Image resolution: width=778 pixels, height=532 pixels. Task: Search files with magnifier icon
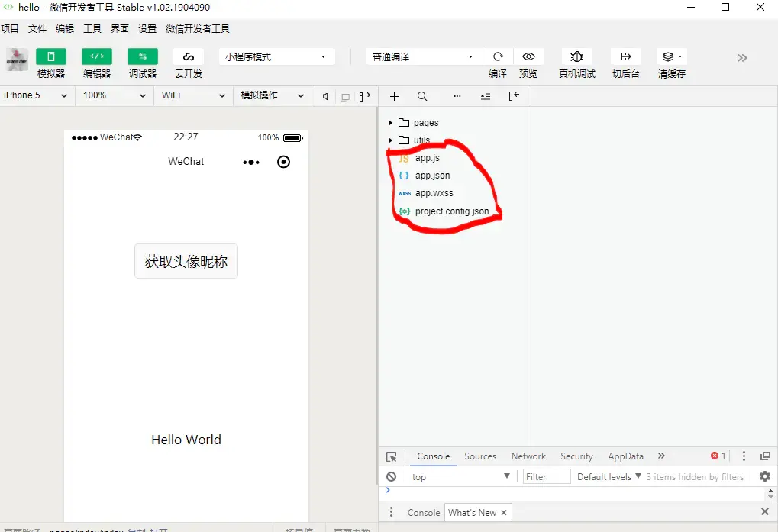click(x=421, y=96)
